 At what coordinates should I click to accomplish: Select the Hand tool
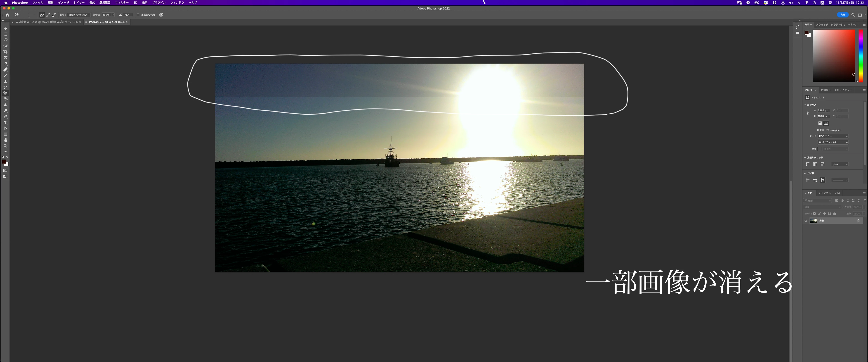pyautogui.click(x=5, y=140)
